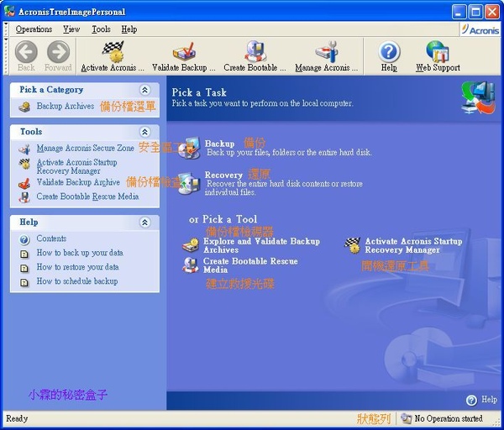Click the Contents help icon
504x430 pixels.
click(x=24, y=239)
